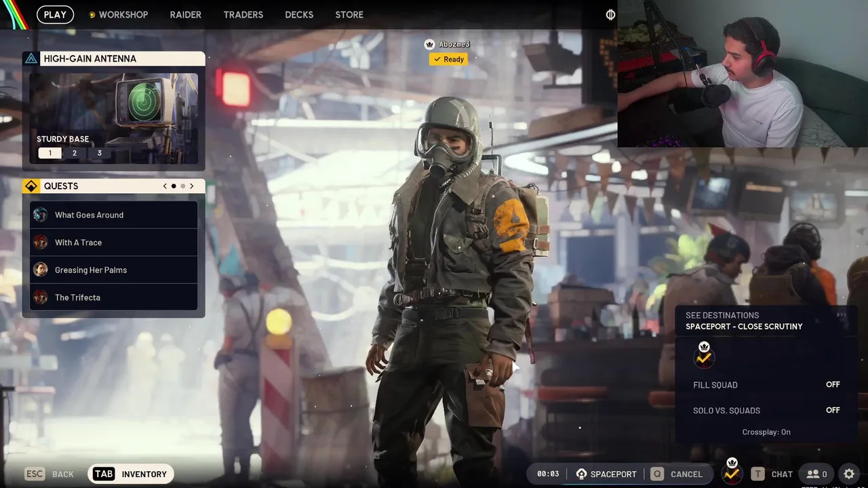Click the With A Trace quest giver portrait
The width and height of the screenshot is (868, 488).
pyautogui.click(x=41, y=242)
